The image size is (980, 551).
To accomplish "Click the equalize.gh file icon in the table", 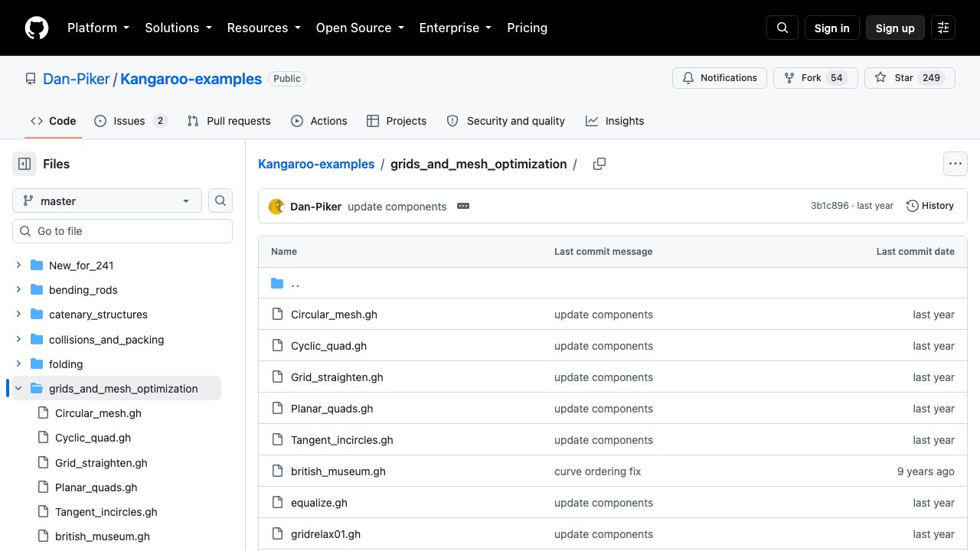I will [x=277, y=503].
